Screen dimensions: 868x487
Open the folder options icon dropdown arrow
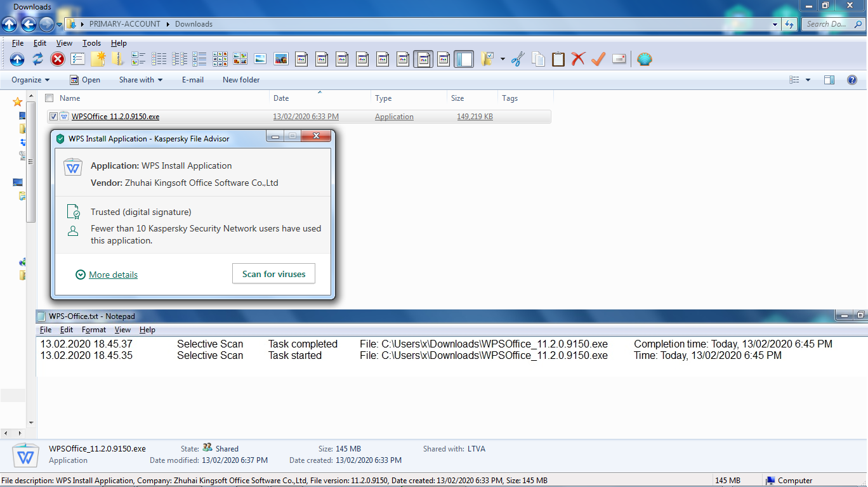click(503, 60)
